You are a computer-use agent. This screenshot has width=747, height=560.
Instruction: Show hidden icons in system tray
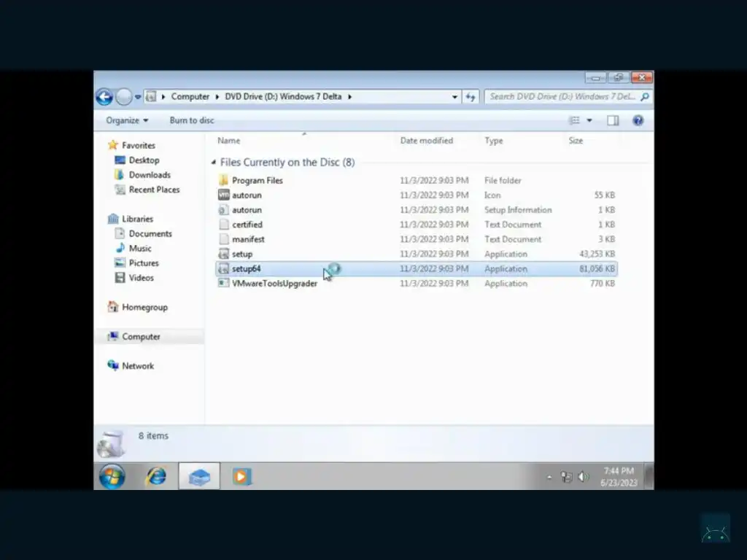tap(549, 477)
